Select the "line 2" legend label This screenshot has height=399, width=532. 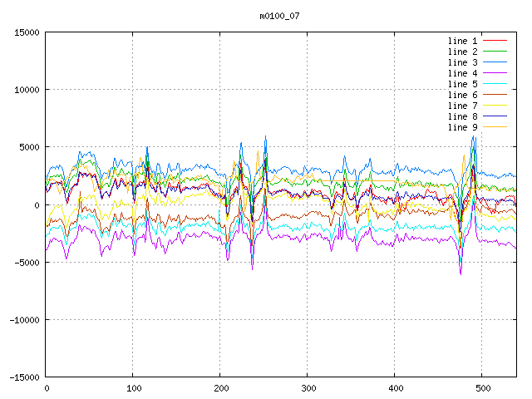tap(462, 52)
